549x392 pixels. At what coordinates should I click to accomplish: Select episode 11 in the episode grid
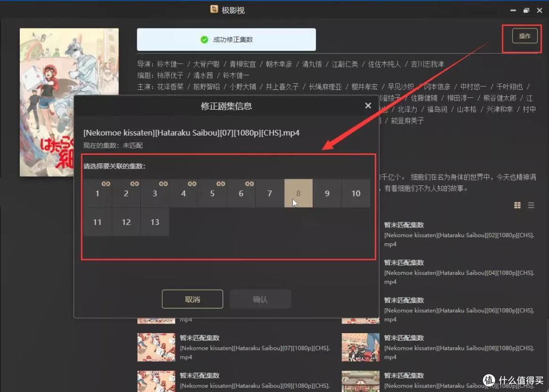98,222
